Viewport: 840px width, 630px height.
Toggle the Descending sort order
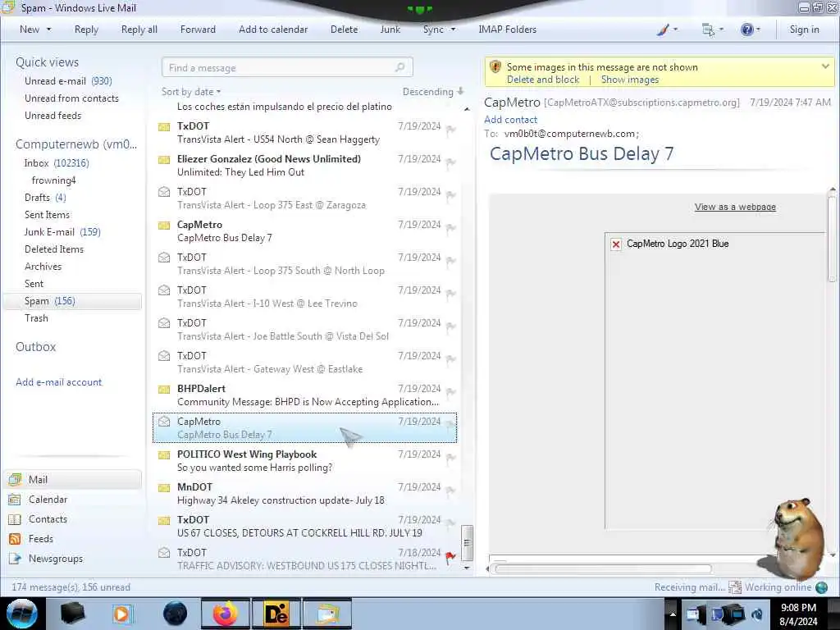coord(433,92)
